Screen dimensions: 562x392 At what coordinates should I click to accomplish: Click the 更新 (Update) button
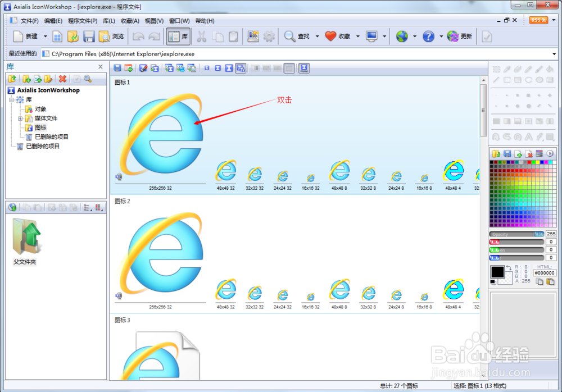[460, 36]
